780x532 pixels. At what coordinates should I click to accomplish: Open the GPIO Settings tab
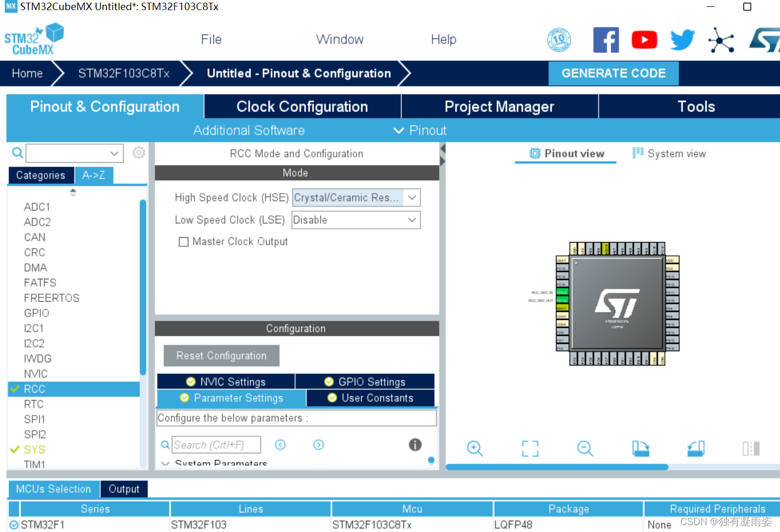click(x=365, y=381)
